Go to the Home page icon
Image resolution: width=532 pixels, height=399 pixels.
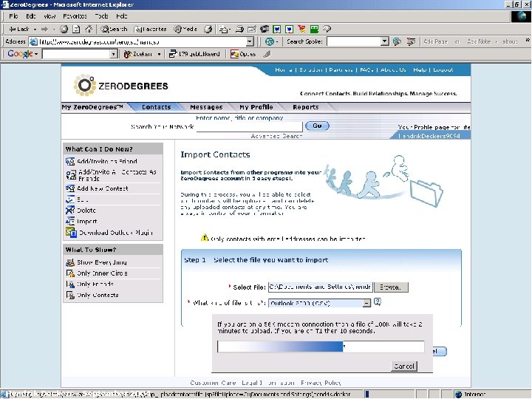(x=89, y=29)
